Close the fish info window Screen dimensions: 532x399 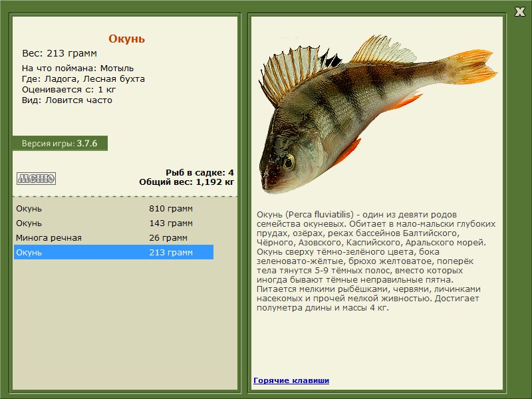pyautogui.click(x=519, y=11)
